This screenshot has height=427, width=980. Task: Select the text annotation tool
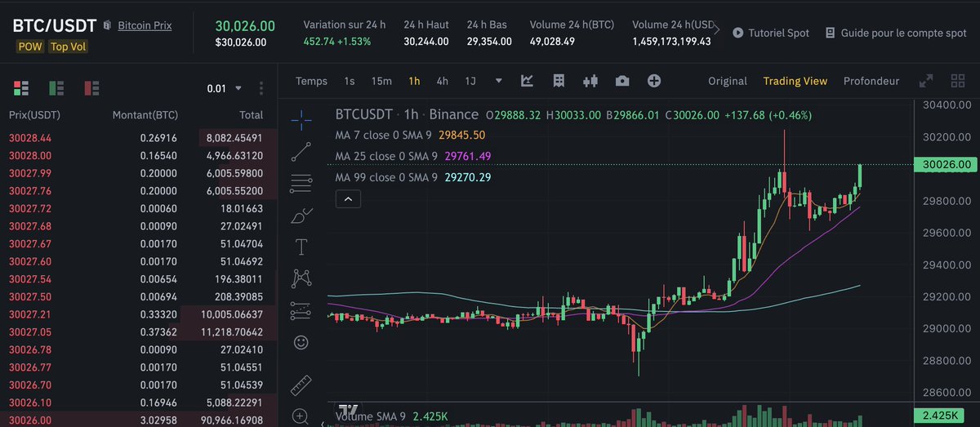pyautogui.click(x=301, y=247)
